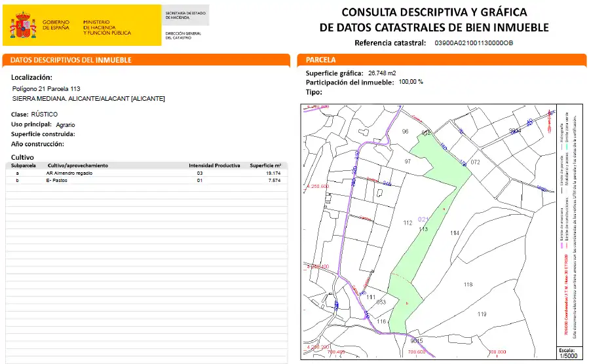Click the 'RÚSTICO' class value
The width and height of the screenshot is (589, 364).
[45, 114]
